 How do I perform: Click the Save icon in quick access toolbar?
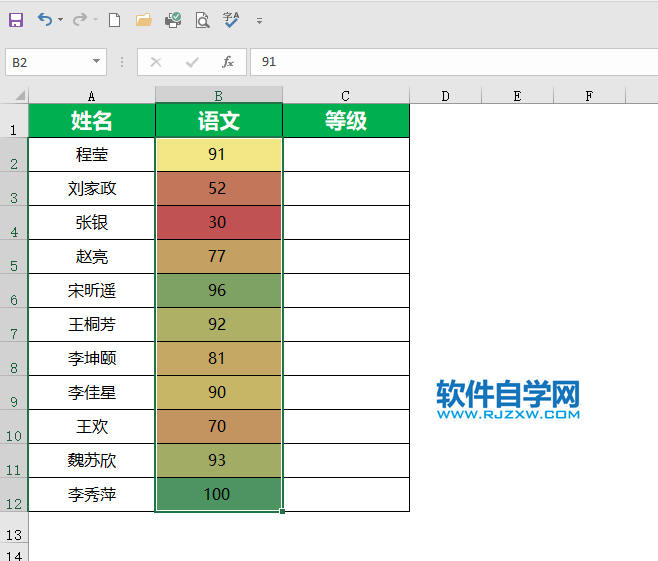pos(16,20)
